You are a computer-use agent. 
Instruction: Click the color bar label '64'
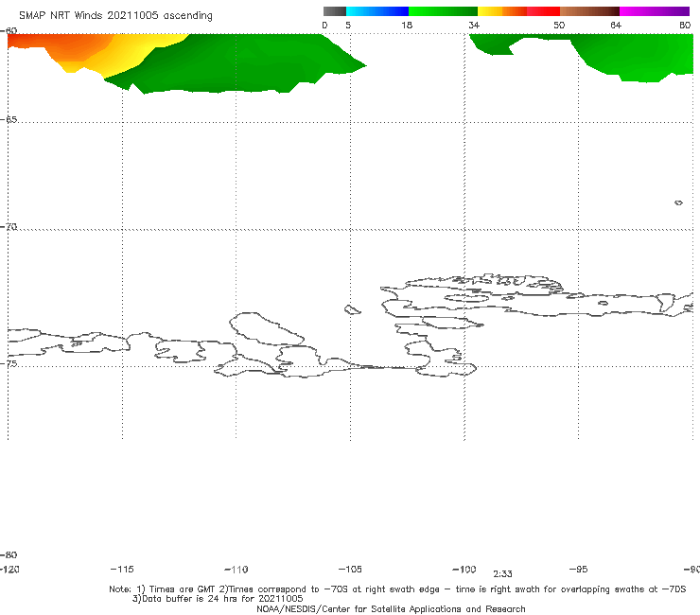616,25
